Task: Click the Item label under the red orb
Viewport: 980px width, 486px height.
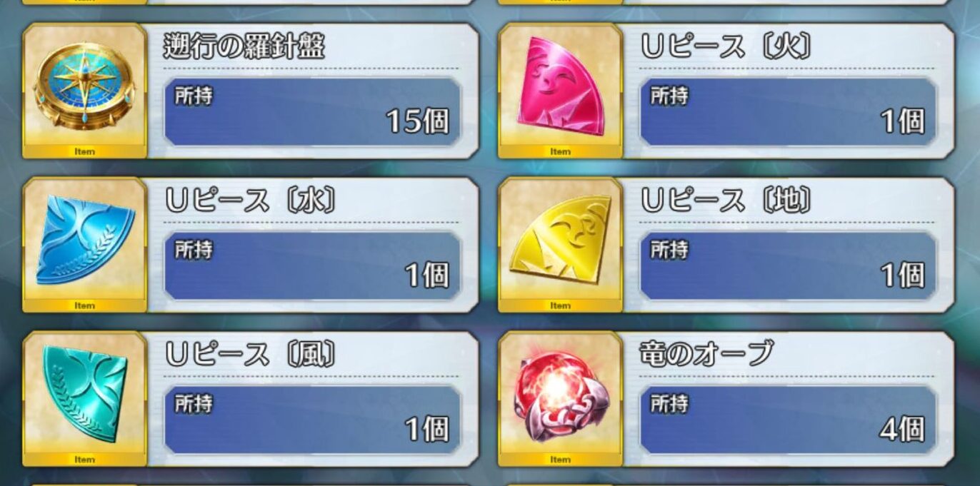Action: click(x=560, y=460)
